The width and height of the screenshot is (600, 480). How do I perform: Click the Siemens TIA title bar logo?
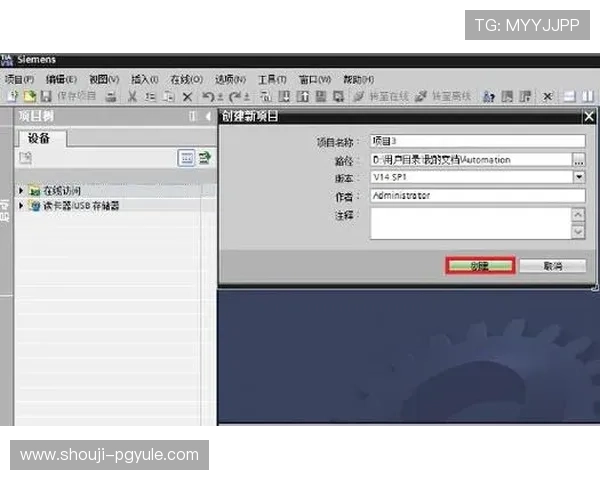coord(7,60)
